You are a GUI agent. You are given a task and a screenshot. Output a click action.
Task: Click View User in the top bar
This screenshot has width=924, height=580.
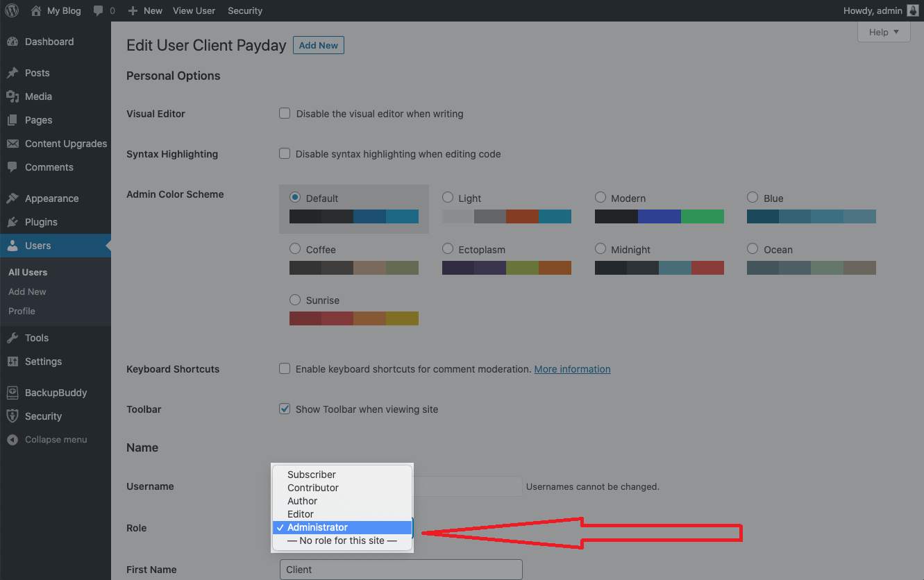click(194, 10)
